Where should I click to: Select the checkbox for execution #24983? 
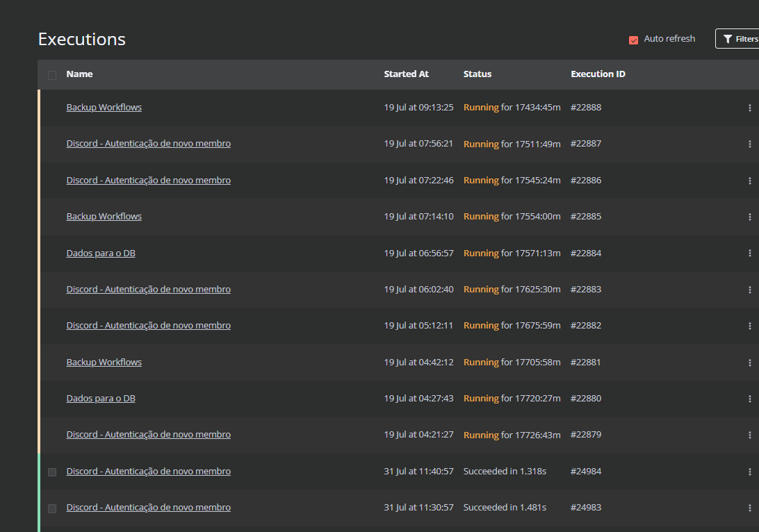click(52, 508)
